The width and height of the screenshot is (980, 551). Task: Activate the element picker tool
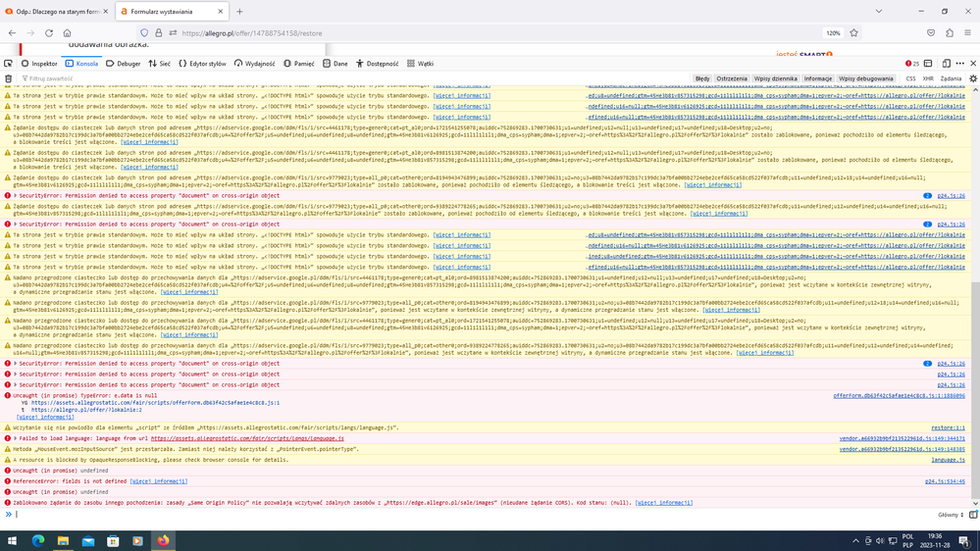point(8,63)
